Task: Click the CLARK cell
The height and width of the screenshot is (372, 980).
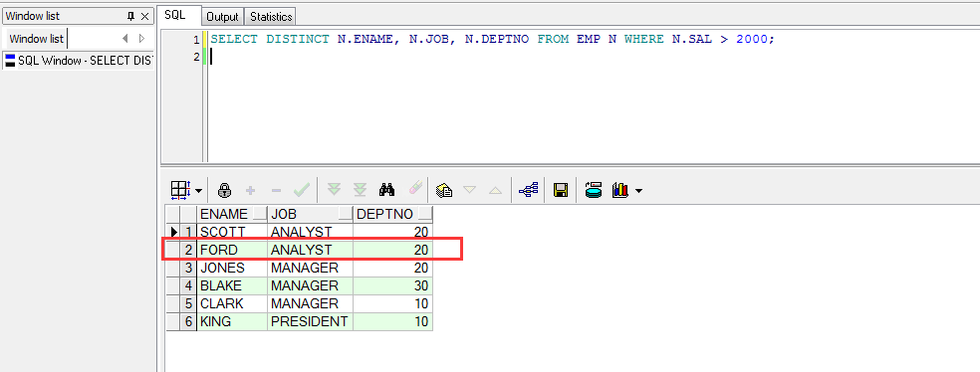Action: pyautogui.click(x=232, y=304)
